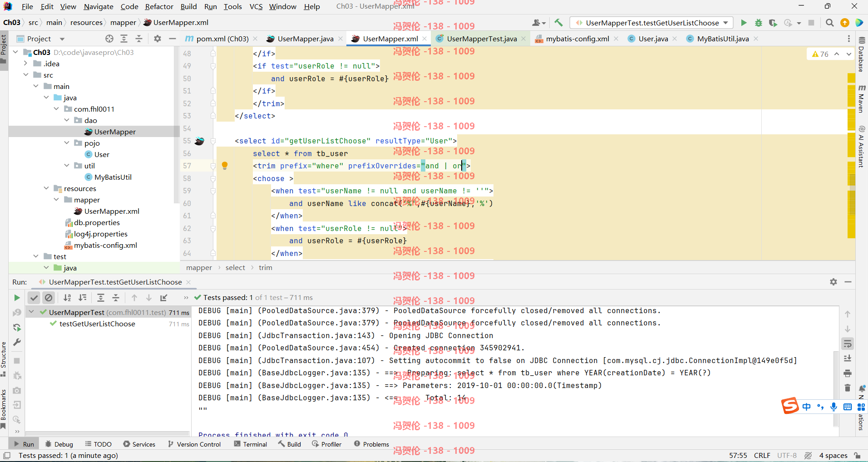This screenshot has width=868, height=462.
Task: Toggle Structure tool window
Action: (x=4, y=359)
